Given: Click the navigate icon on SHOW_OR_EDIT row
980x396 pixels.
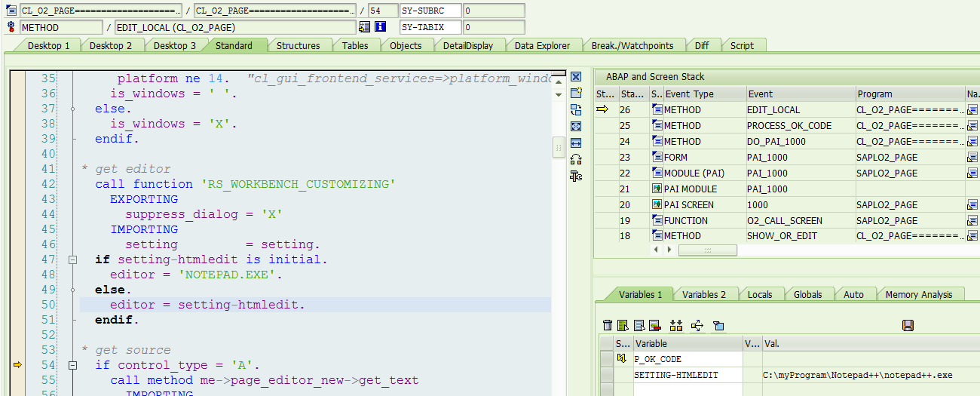Looking at the screenshot, I should 972,236.
